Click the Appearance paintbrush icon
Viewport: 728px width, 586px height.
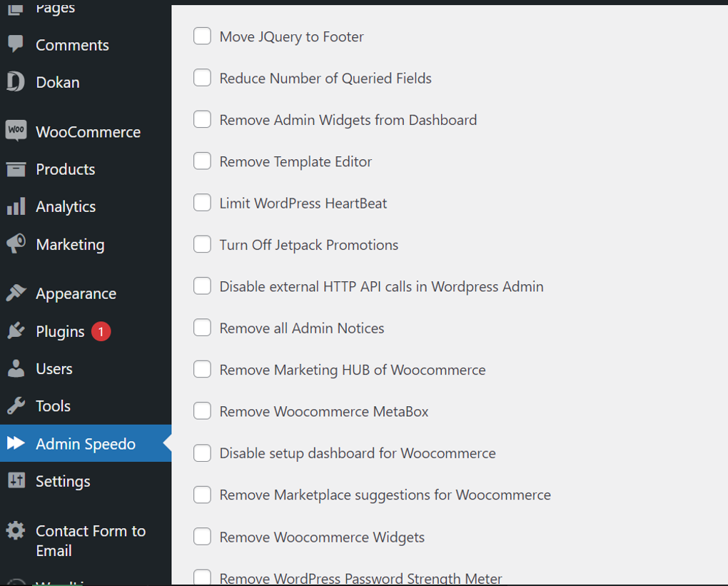click(x=16, y=293)
